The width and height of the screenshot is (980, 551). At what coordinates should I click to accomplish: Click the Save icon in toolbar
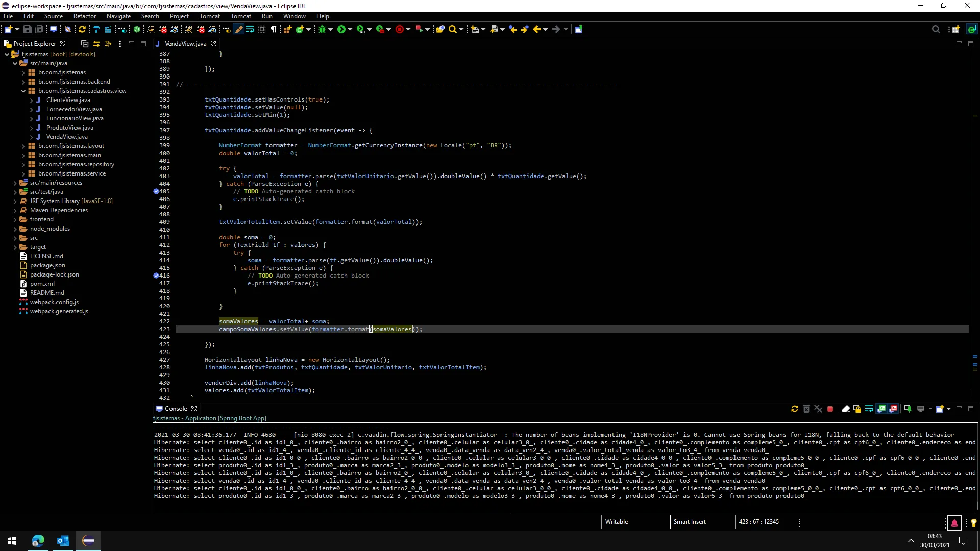(x=28, y=30)
